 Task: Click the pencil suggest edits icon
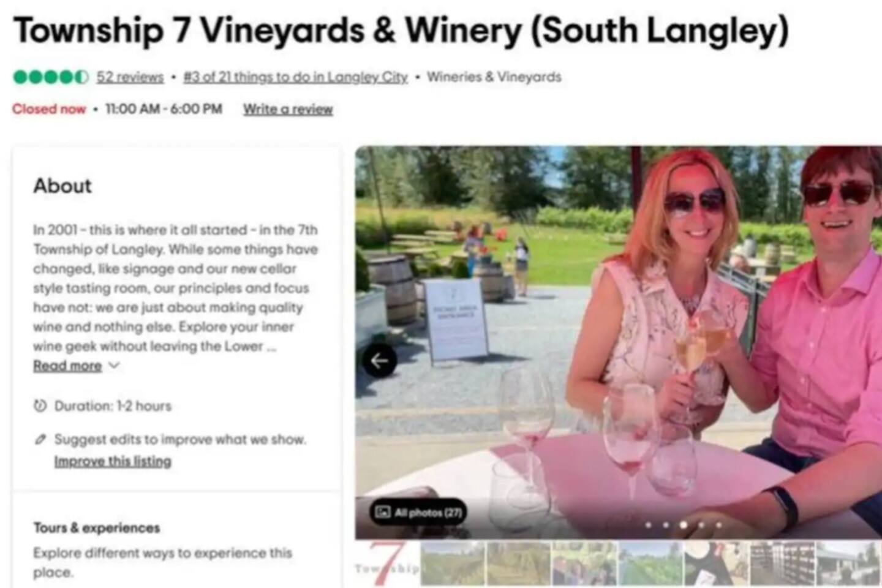click(x=40, y=439)
